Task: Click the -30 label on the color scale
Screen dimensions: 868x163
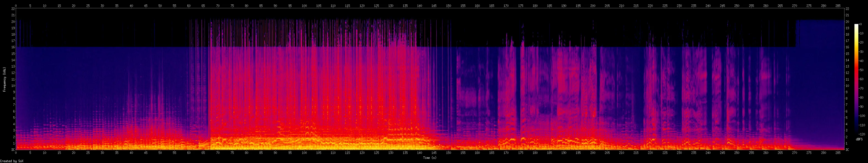Action: (x=861, y=52)
